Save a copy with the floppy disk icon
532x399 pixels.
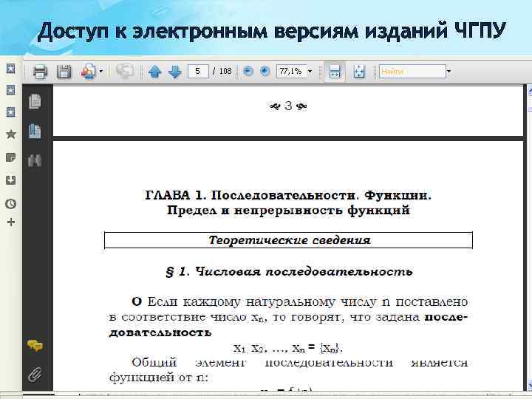pyautogui.click(x=64, y=72)
